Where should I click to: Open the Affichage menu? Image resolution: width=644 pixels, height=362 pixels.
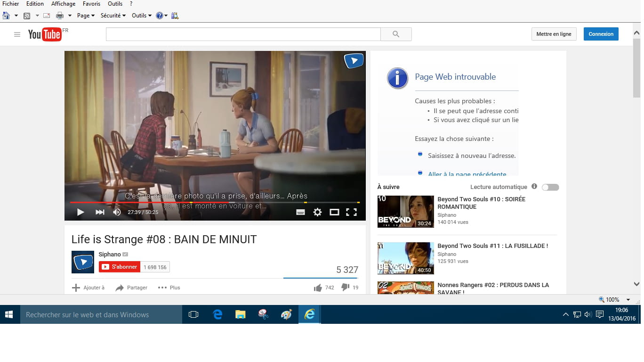(63, 4)
